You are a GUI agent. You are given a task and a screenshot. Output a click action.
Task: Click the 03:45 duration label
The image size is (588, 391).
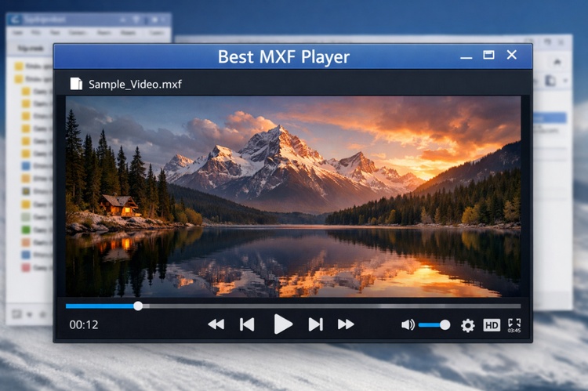pyautogui.click(x=514, y=331)
